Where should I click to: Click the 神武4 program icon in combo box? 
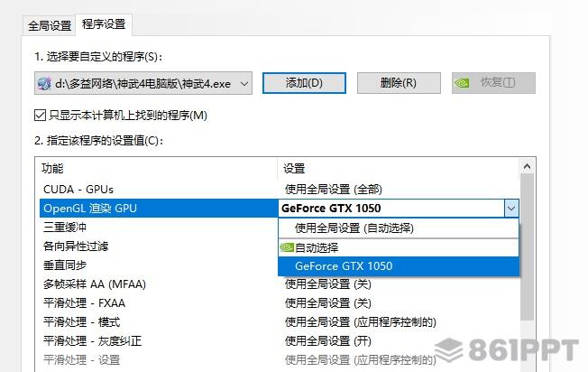click(x=44, y=83)
